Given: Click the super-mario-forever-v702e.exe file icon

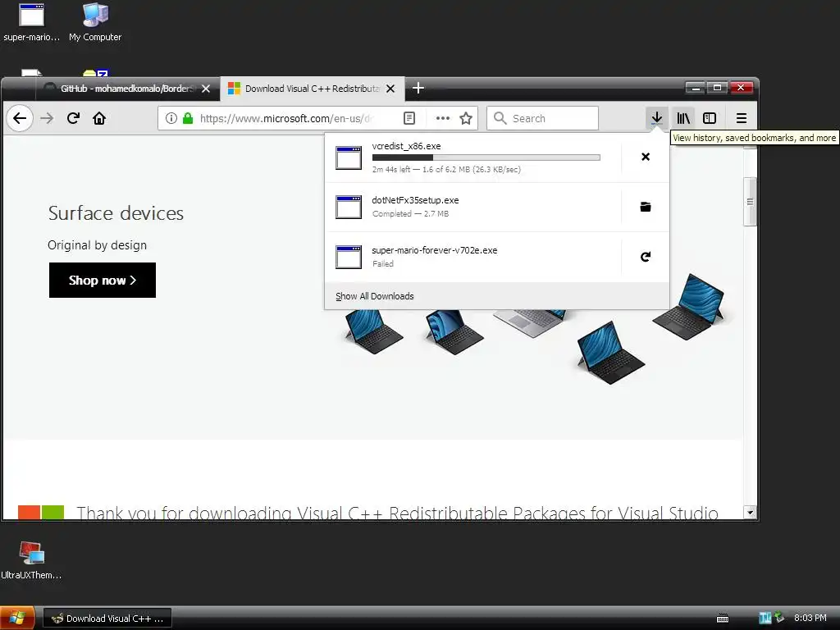Looking at the screenshot, I should (349, 257).
